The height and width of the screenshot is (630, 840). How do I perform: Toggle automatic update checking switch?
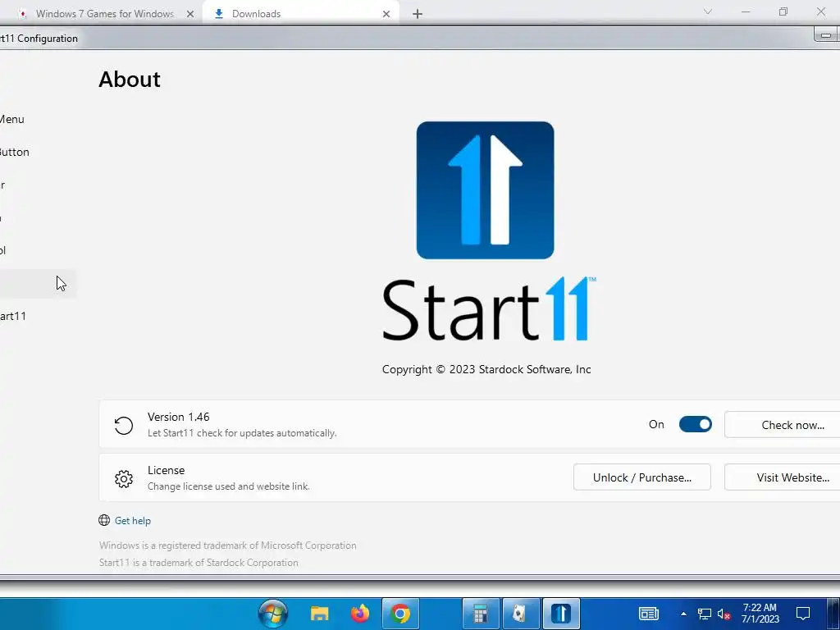[696, 424]
